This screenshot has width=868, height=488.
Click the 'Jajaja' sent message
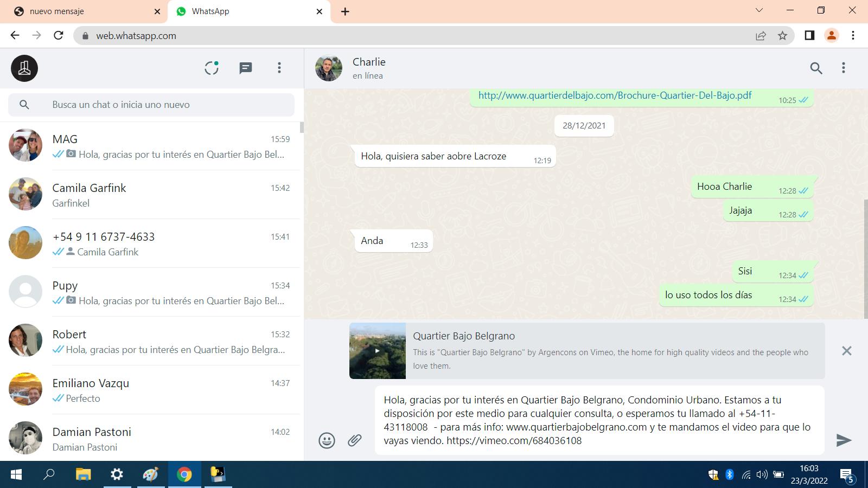[768, 210]
